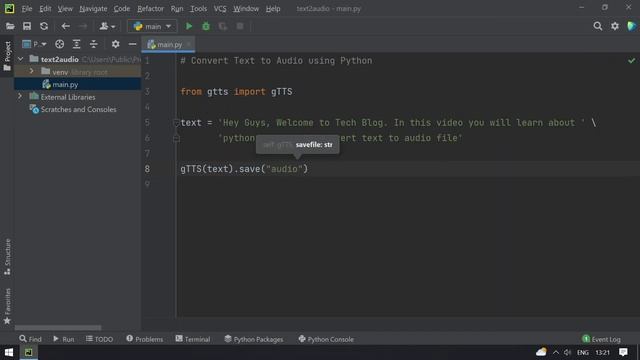Click the Open folder icon in toolbar
Screen dimensions: 640x360
pyautogui.click(x=10, y=27)
